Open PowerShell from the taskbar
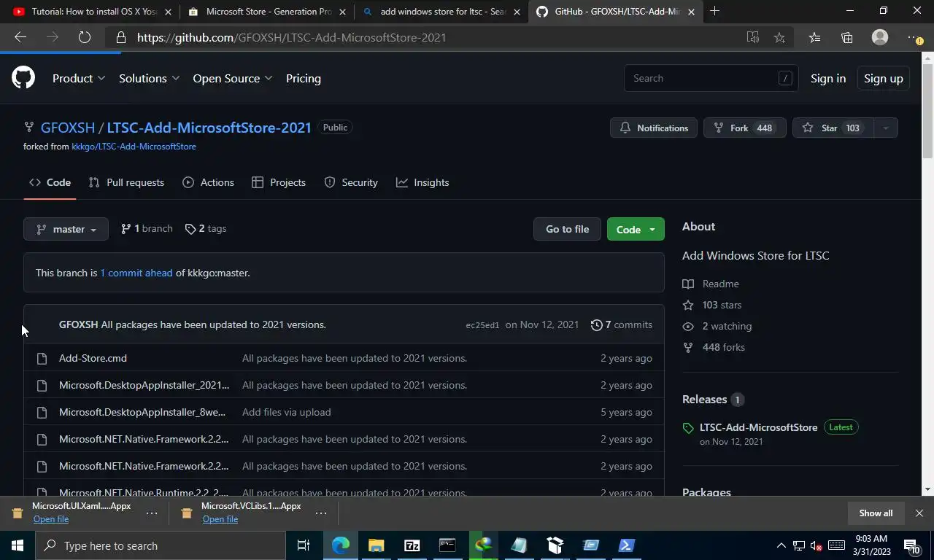934x560 pixels. [627, 545]
